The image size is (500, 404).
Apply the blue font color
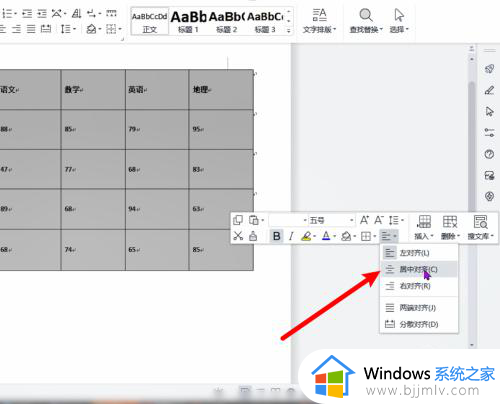326,236
